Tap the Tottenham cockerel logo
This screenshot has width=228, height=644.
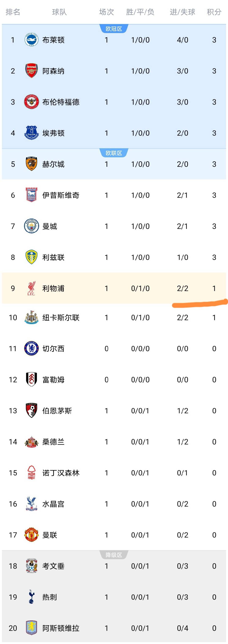coord(31,597)
